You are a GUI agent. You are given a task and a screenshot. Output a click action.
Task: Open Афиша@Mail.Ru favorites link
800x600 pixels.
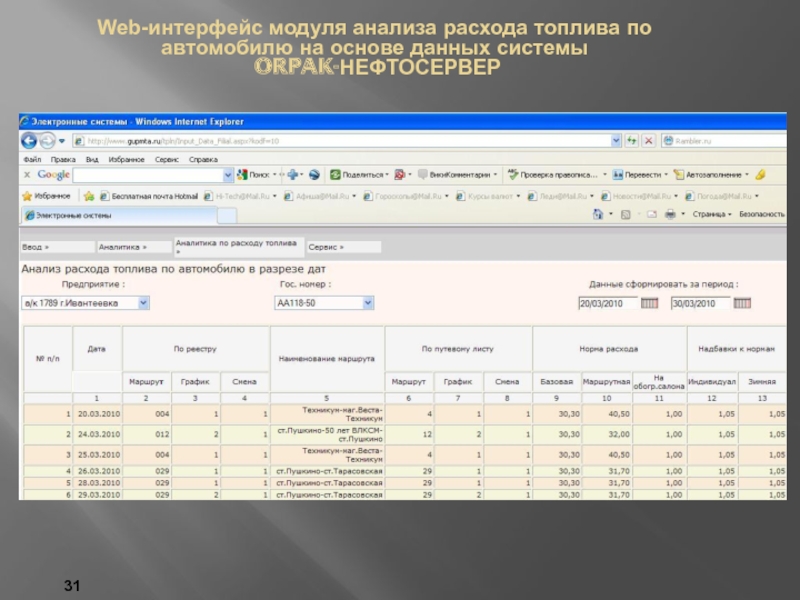[x=319, y=196]
